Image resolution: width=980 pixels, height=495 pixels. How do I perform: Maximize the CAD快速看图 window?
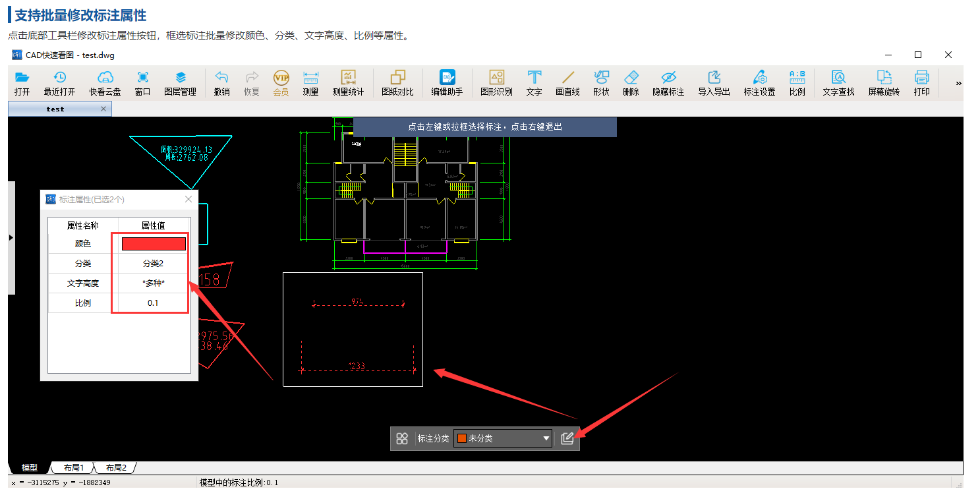click(x=918, y=55)
